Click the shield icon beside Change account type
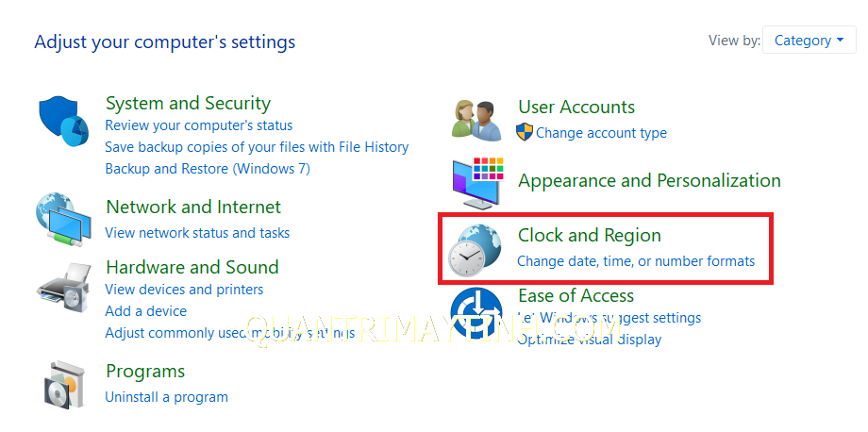 (x=525, y=132)
